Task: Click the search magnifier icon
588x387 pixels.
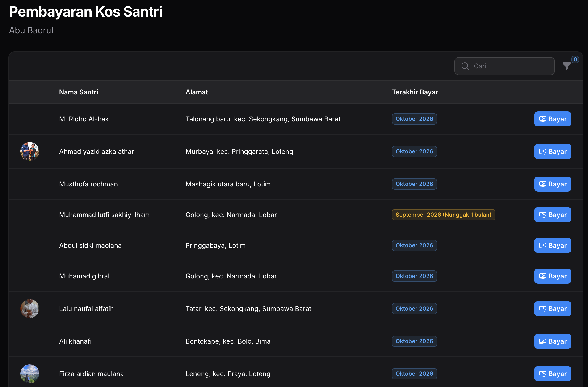Action: tap(465, 66)
